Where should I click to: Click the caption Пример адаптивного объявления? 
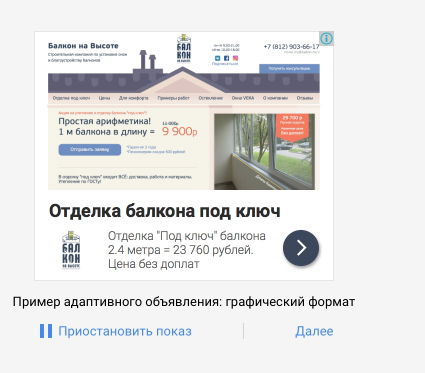pyautogui.click(x=184, y=302)
